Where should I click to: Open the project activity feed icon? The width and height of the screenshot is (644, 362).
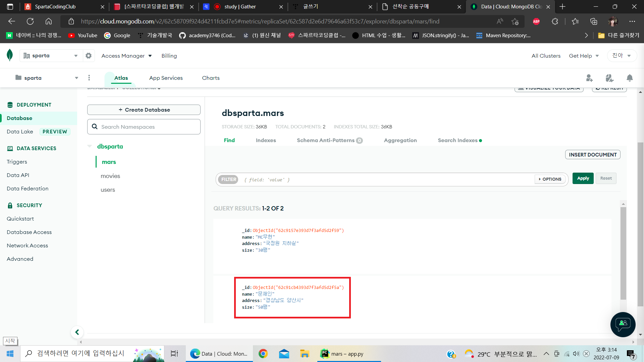[x=609, y=78]
